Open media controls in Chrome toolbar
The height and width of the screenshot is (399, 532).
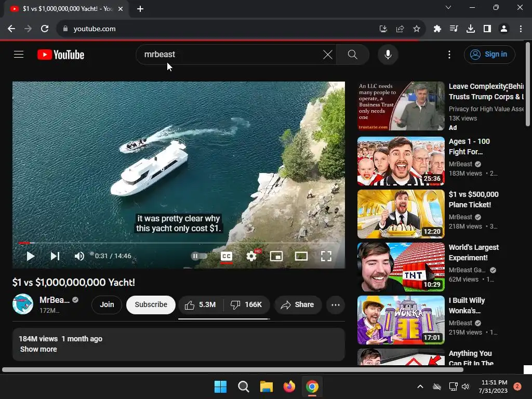[x=454, y=29]
